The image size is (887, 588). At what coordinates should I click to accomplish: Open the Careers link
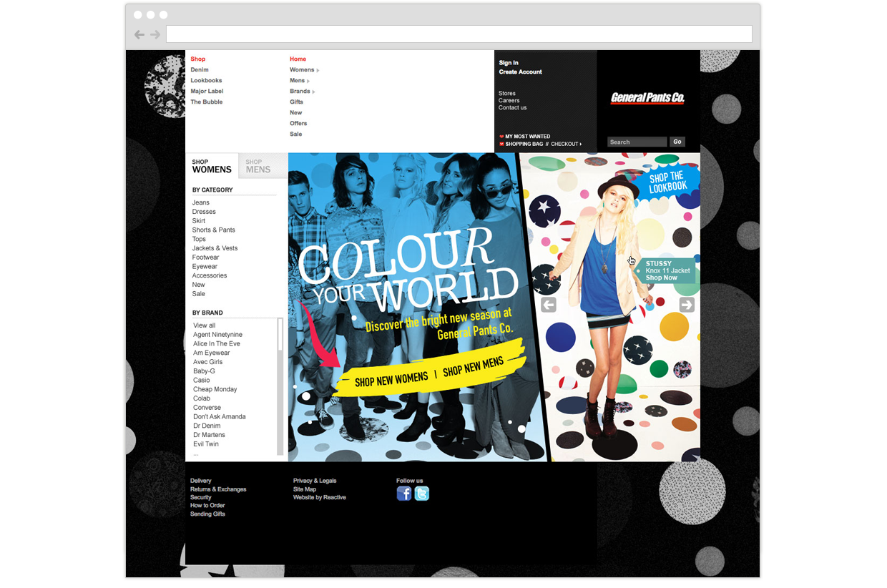click(509, 101)
